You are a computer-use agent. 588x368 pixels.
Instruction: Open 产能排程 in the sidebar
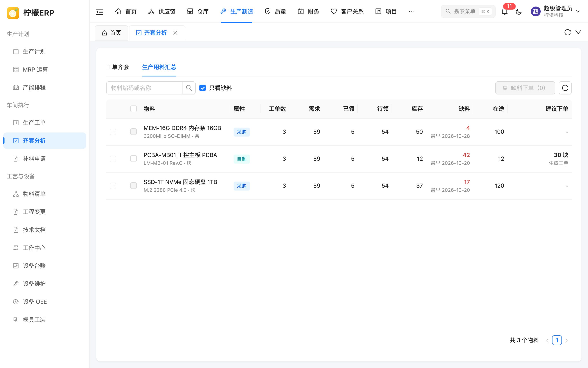[x=45, y=88]
